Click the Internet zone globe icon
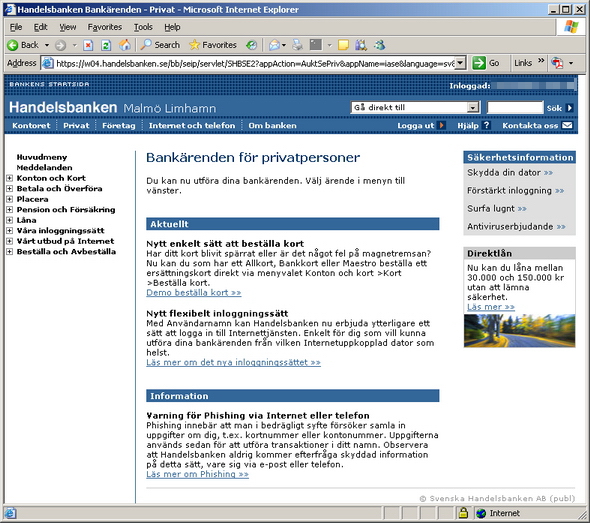The height and width of the screenshot is (523, 590). 481,513
